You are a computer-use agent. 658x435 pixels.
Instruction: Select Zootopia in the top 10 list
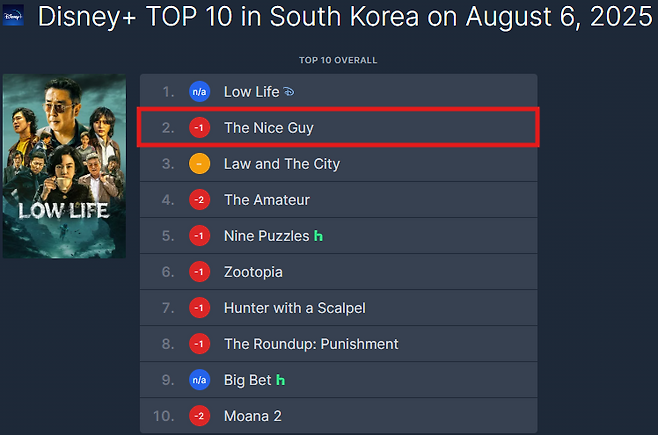click(x=253, y=272)
